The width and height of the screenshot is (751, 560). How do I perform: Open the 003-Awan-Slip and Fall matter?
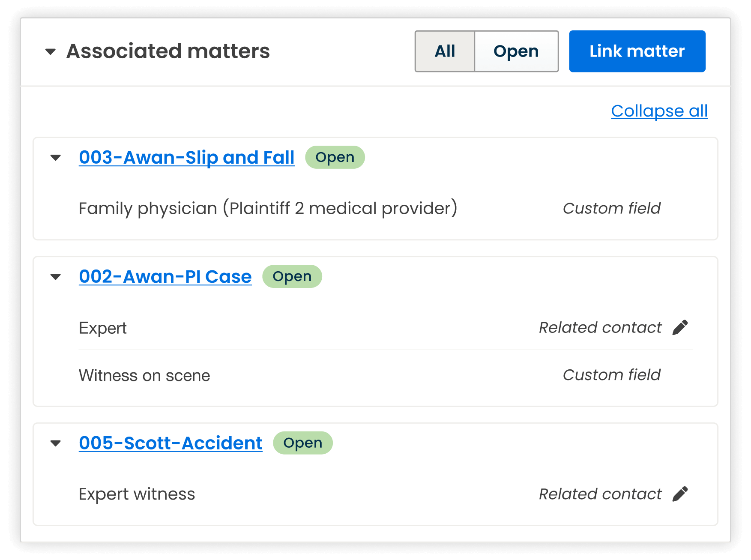click(x=186, y=157)
